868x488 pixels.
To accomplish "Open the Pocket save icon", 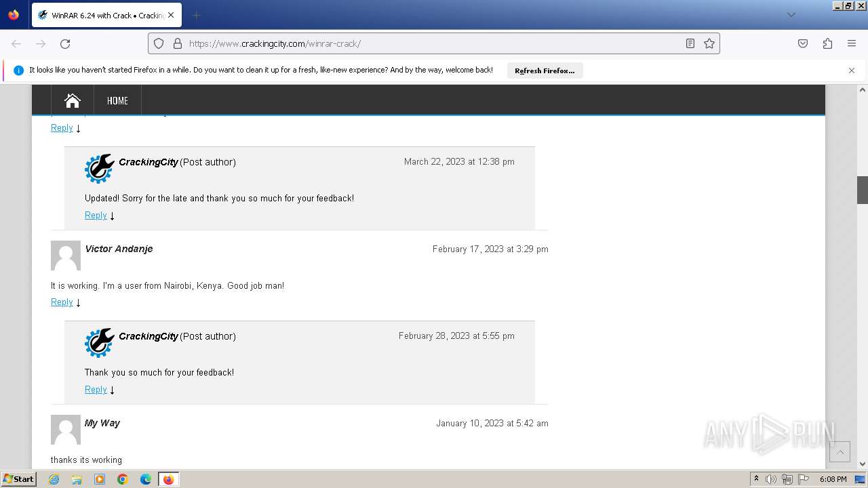I will click(803, 43).
